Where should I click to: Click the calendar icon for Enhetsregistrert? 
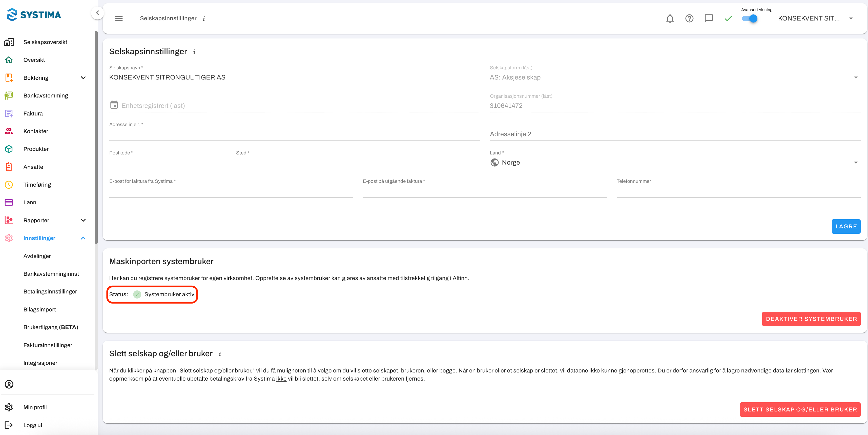point(114,105)
